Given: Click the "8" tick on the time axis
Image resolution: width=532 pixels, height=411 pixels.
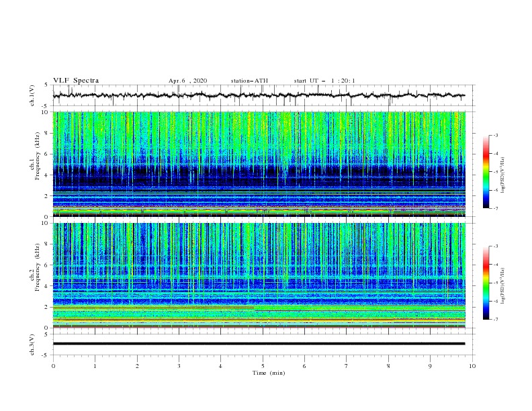Looking at the screenshot, I should coord(388,366).
